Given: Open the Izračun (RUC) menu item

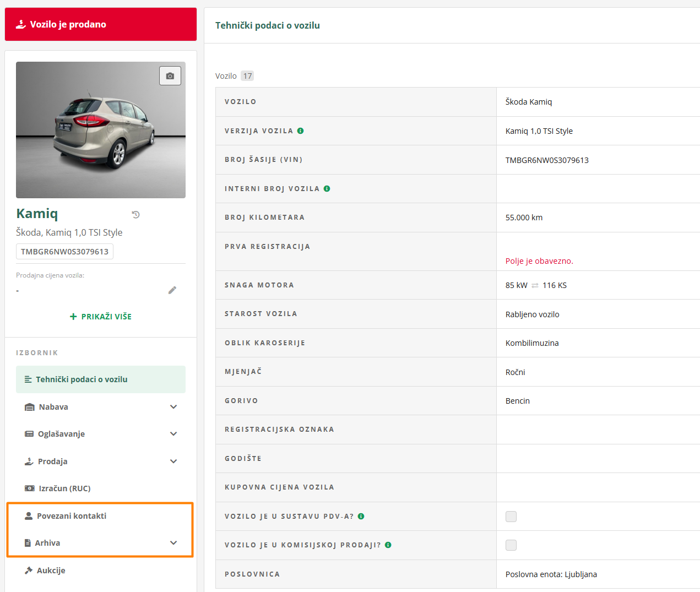Looking at the screenshot, I should click(64, 488).
